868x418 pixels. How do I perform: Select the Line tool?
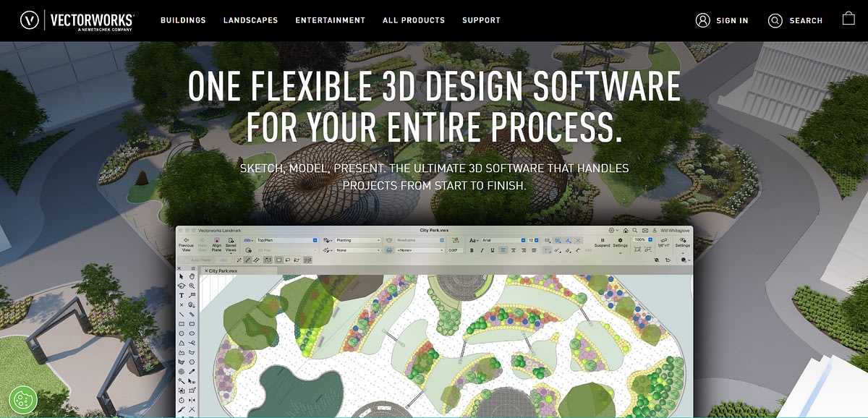182,315
